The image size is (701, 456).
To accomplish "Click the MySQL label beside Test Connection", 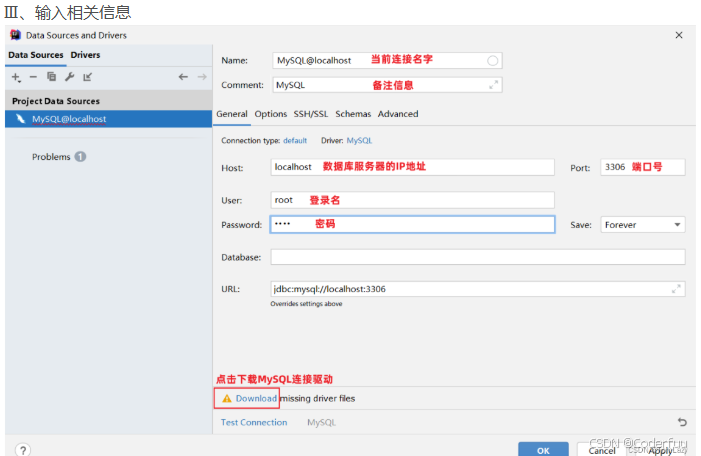I will coord(321,422).
